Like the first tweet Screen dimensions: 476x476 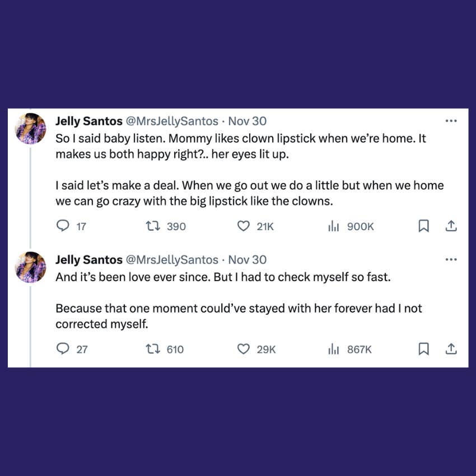pyautogui.click(x=243, y=226)
